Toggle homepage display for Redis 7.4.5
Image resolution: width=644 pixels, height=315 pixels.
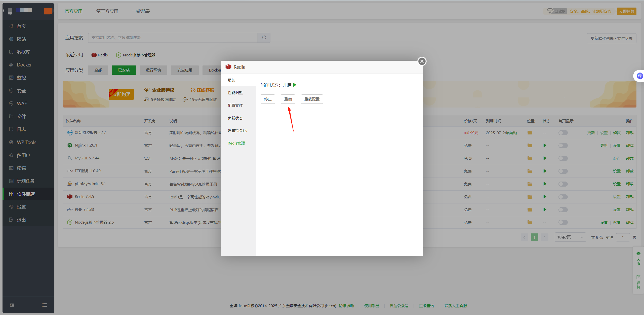point(563,197)
